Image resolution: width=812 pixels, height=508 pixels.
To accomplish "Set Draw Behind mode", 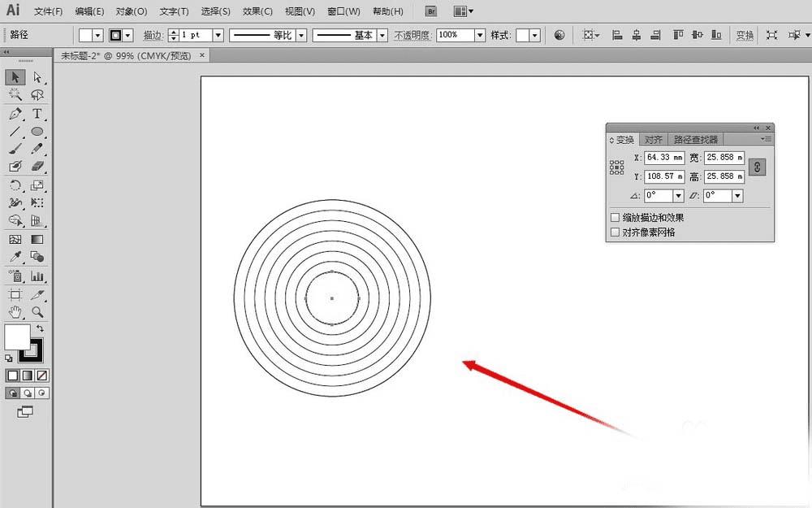I will pyautogui.click(x=28, y=393).
